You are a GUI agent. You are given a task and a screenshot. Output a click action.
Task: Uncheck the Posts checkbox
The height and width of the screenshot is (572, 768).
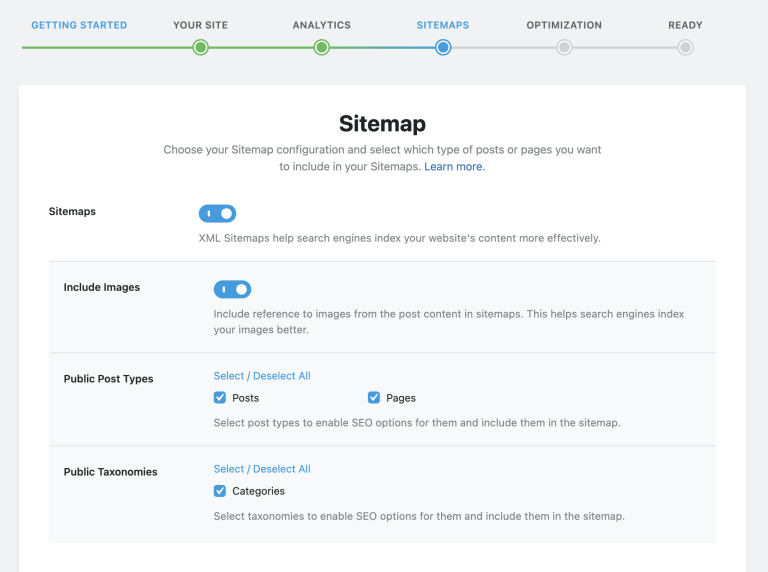tap(220, 398)
